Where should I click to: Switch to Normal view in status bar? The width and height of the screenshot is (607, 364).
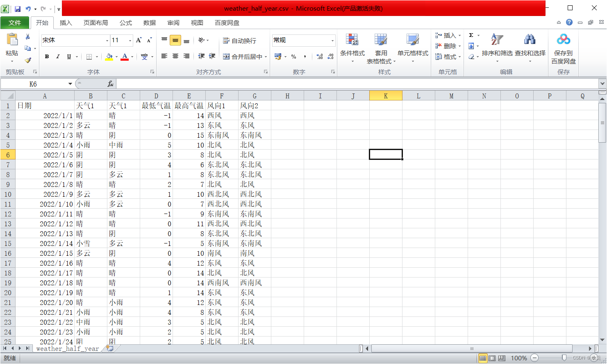click(483, 358)
